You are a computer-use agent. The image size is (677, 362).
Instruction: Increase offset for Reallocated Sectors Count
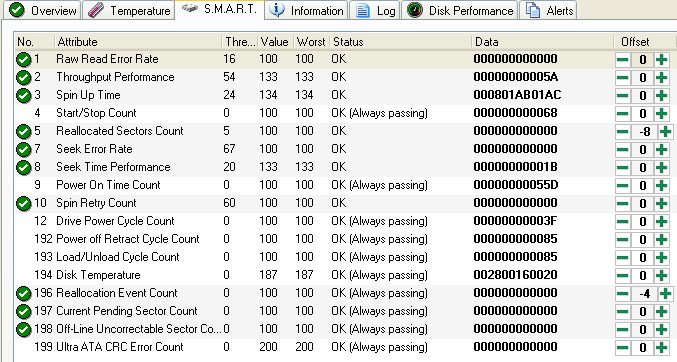click(x=665, y=132)
